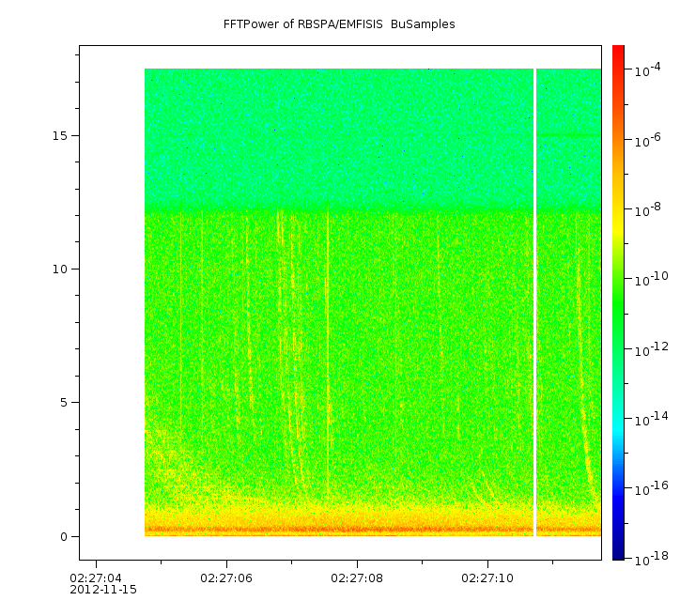The image size is (680, 616).
Task: Click the y-axis label 0
Action: [x=64, y=537]
